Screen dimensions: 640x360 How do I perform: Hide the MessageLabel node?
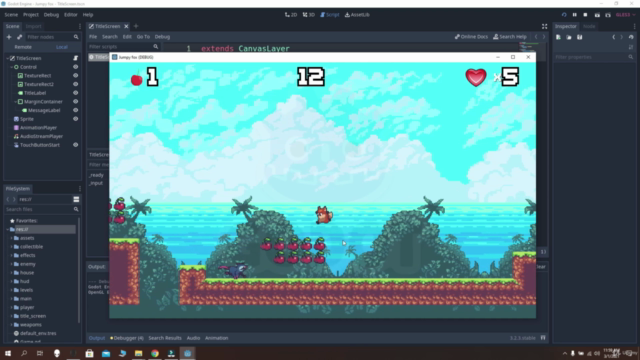tap(76, 110)
